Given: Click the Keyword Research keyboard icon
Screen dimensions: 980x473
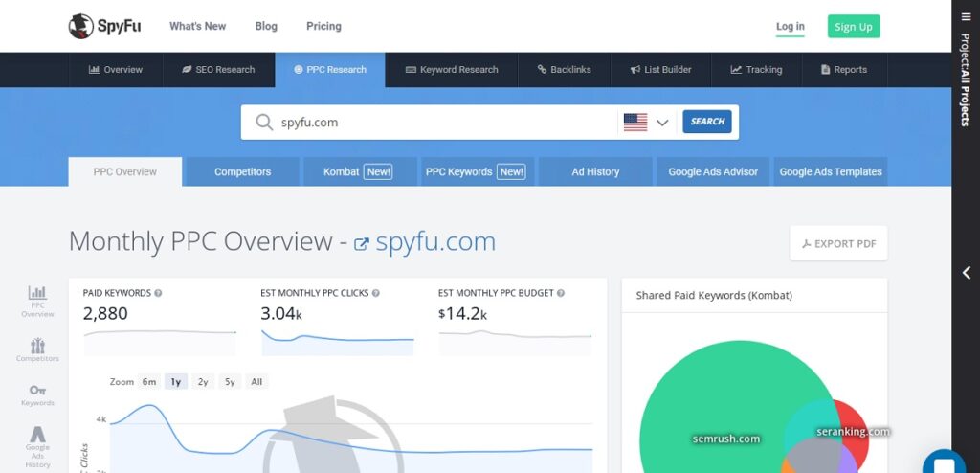Looking at the screenshot, I should point(411,70).
